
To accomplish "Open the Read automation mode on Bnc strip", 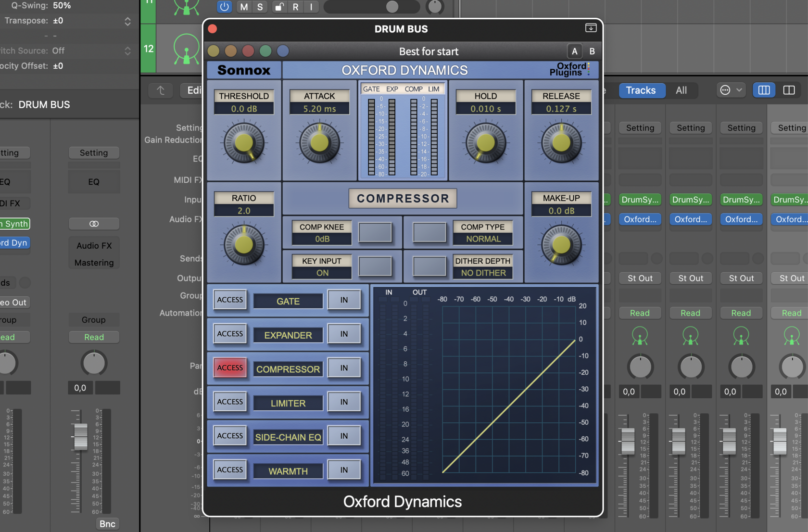I will (x=94, y=337).
